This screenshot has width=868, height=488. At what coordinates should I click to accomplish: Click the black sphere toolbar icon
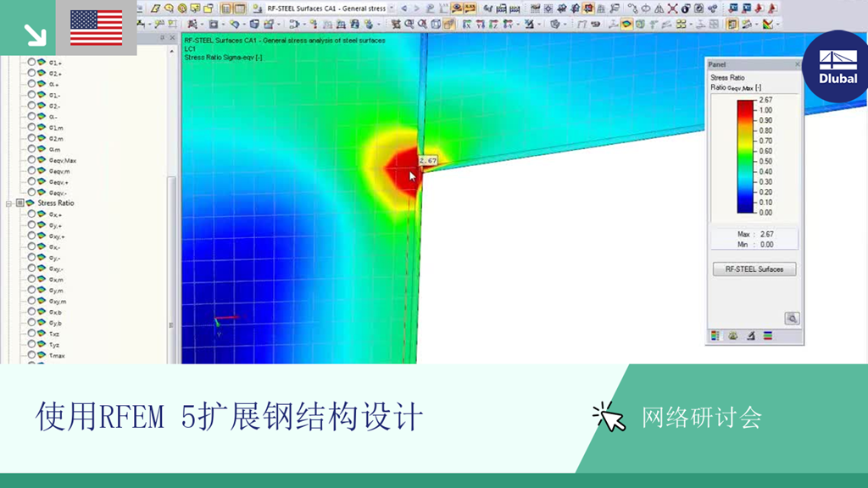pos(685,8)
